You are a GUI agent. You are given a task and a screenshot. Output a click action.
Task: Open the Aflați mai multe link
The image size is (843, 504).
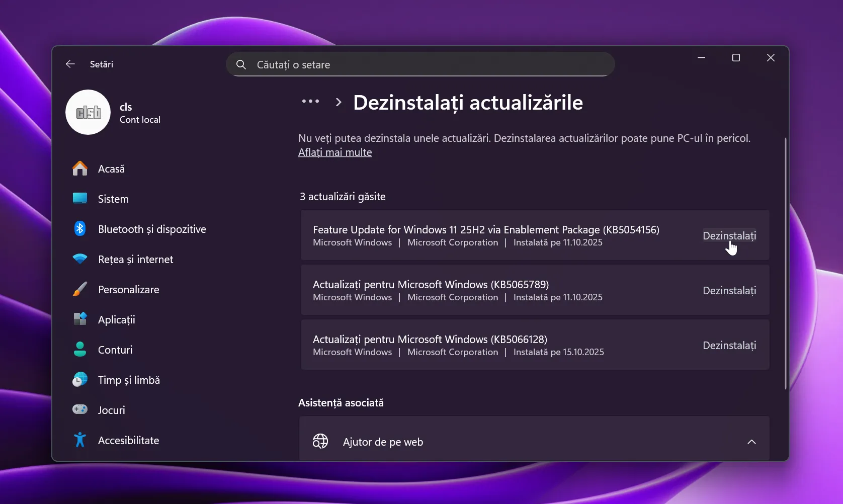pyautogui.click(x=335, y=152)
